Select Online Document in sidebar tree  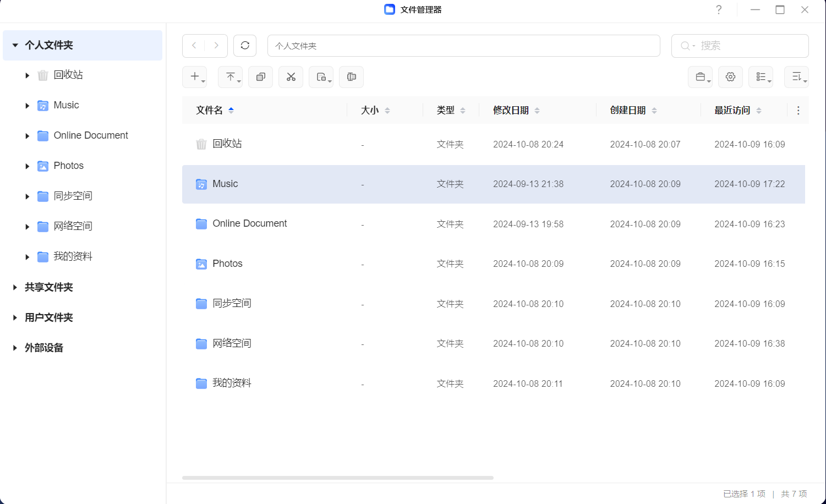point(90,135)
